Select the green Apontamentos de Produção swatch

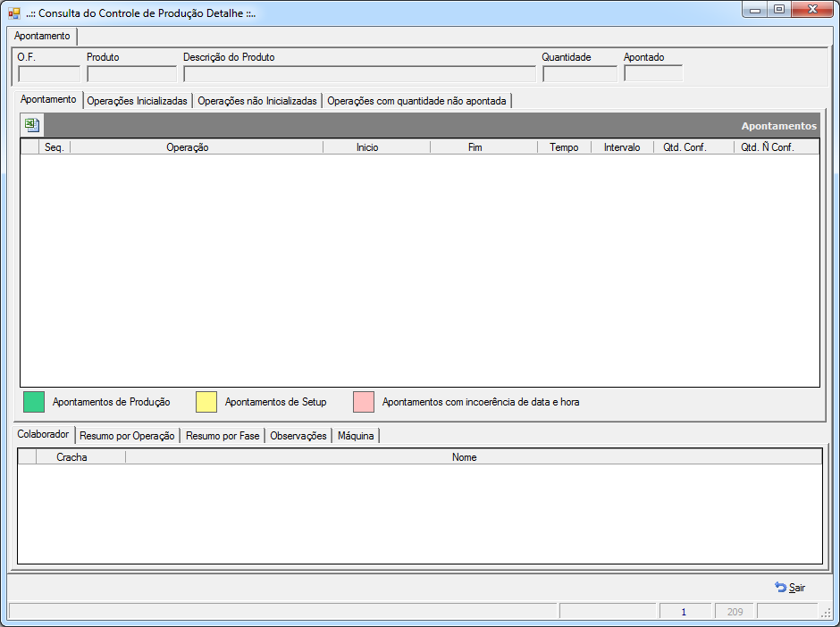[x=34, y=402]
